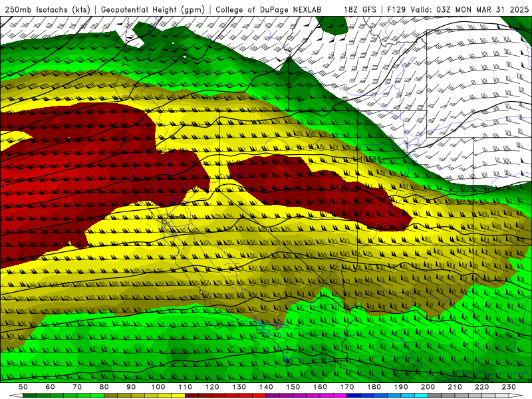Select the cyan swatch left of 200
Viewport: 532px width, 399px height.
click(421, 396)
